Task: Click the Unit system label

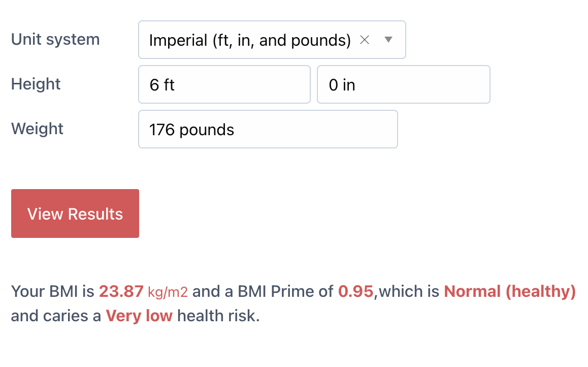Action: (x=55, y=39)
